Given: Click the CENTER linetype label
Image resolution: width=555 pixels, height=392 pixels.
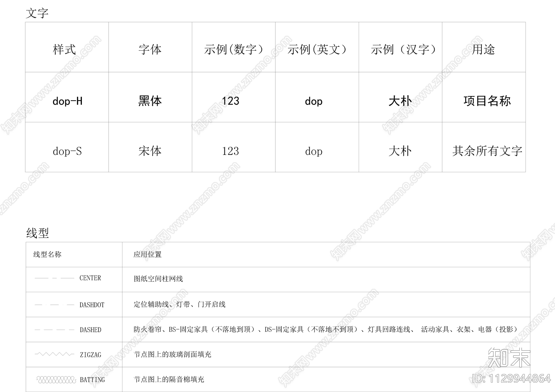Looking at the screenshot, I should tap(90, 278).
